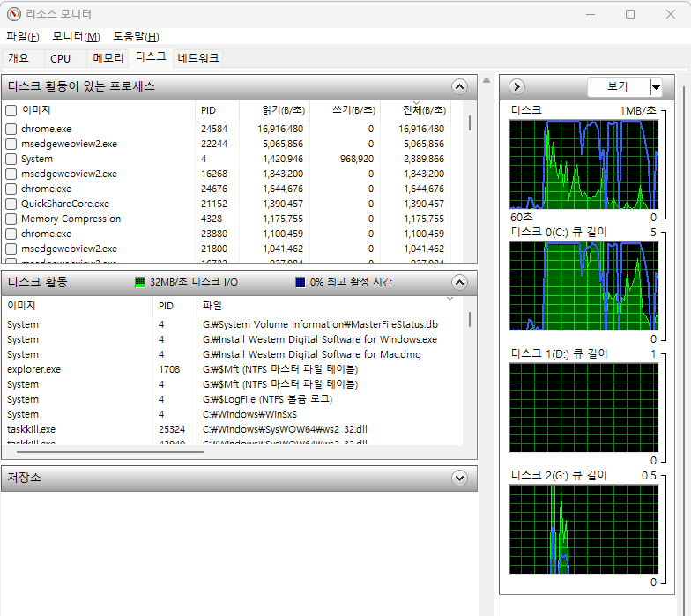Expand the 저장소 section
The image size is (691, 616).
459,478
